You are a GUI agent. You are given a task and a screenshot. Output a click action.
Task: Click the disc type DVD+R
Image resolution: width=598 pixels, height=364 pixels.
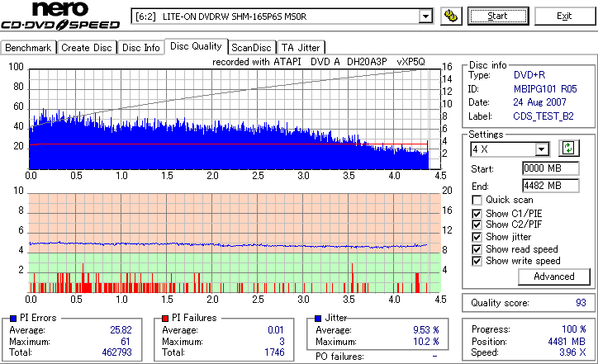point(529,75)
